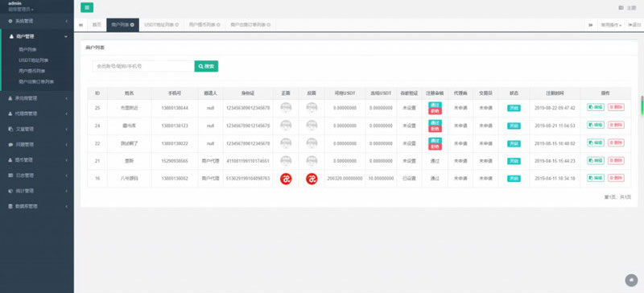The width and height of the screenshot is (644, 293).
Task: Click the red reject badge in row ID 24
Action: tap(435, 129)
